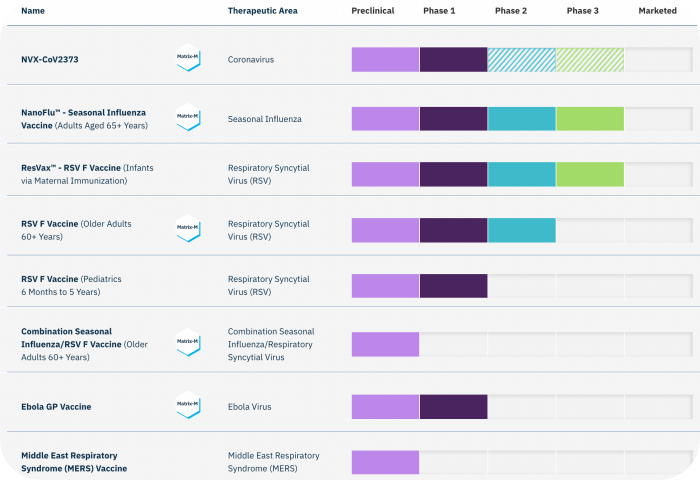Select the Marketed column header
The image size is (700, 480).
coord(658,11)
